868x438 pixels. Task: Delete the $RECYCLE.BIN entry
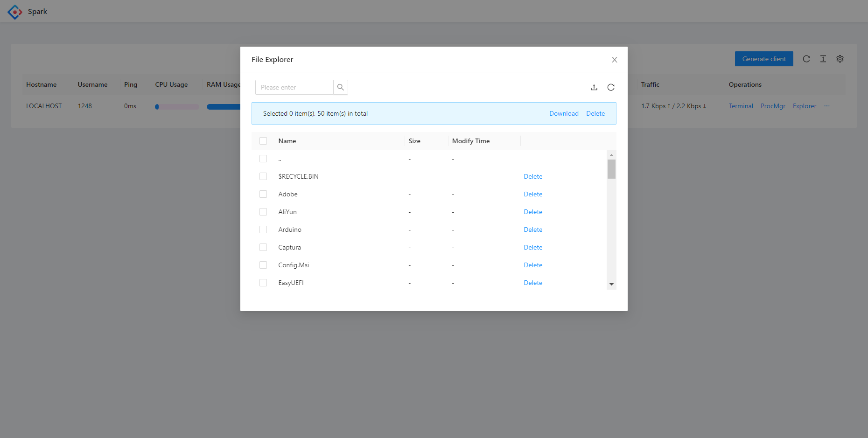click(x=533, y=176)
